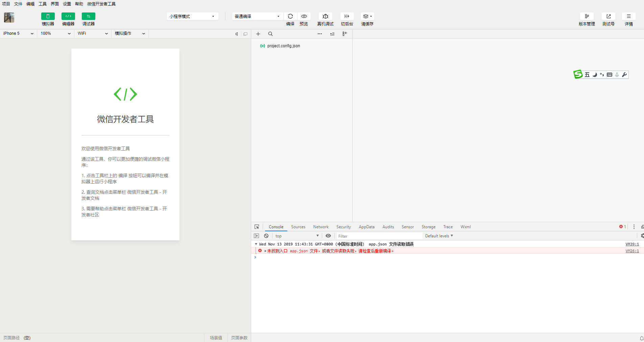Screen dimensions: 644x342
Task: Open the 普通编译 compile mode dropdown
Action: [258, 16]
